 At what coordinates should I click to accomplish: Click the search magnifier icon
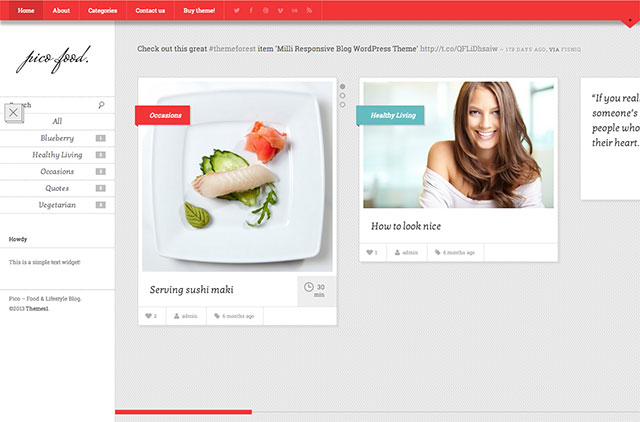click(x=101, y=104)
